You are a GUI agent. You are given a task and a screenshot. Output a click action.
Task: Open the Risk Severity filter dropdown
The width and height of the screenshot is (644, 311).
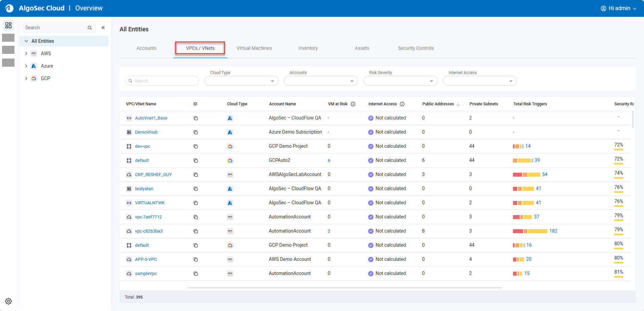pyautogui.click(x=400, y=81)
